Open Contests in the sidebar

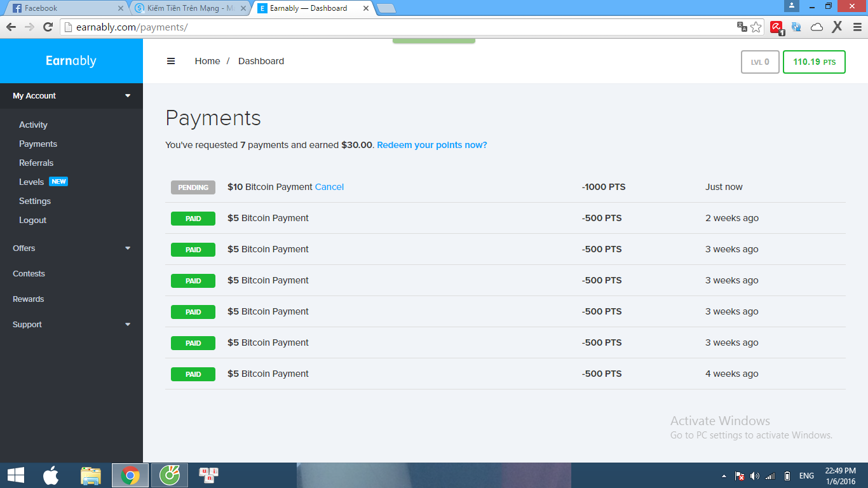pyautogui.click(x=29, y=273)
